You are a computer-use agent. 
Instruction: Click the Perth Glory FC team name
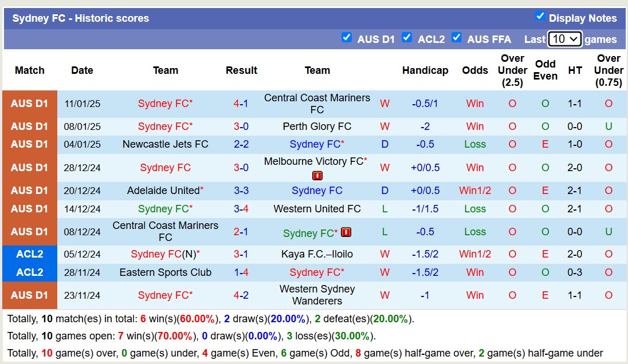317,126
